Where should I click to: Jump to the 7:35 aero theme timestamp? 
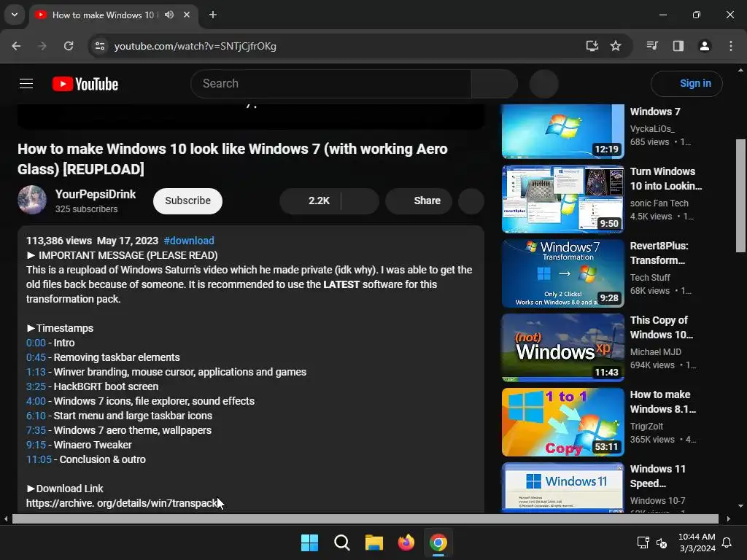coord(36,430)
